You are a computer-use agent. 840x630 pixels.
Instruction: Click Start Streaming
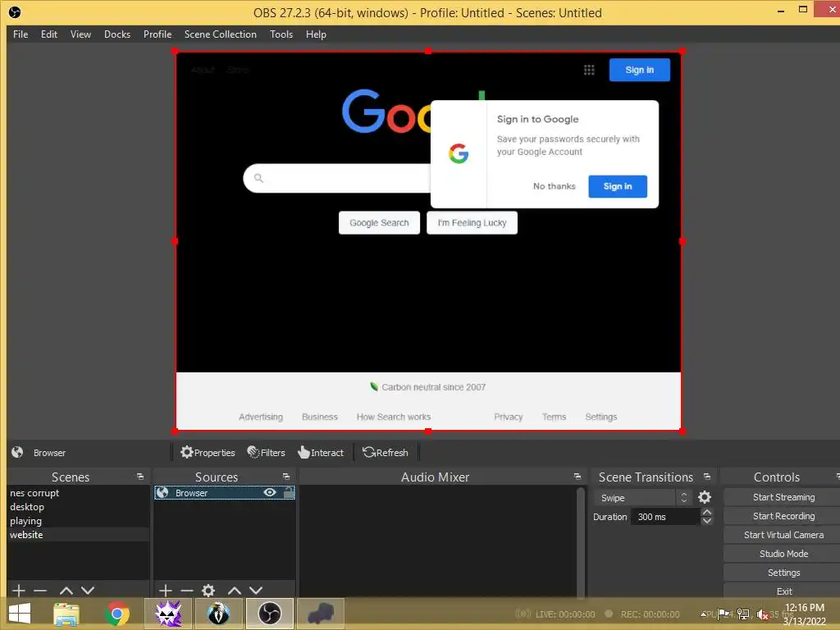[783, 497]
